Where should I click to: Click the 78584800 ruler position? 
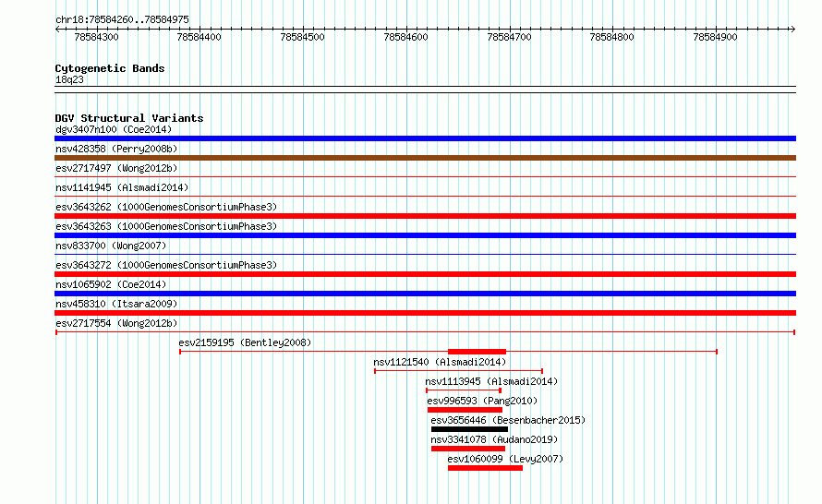click(611, 37)
